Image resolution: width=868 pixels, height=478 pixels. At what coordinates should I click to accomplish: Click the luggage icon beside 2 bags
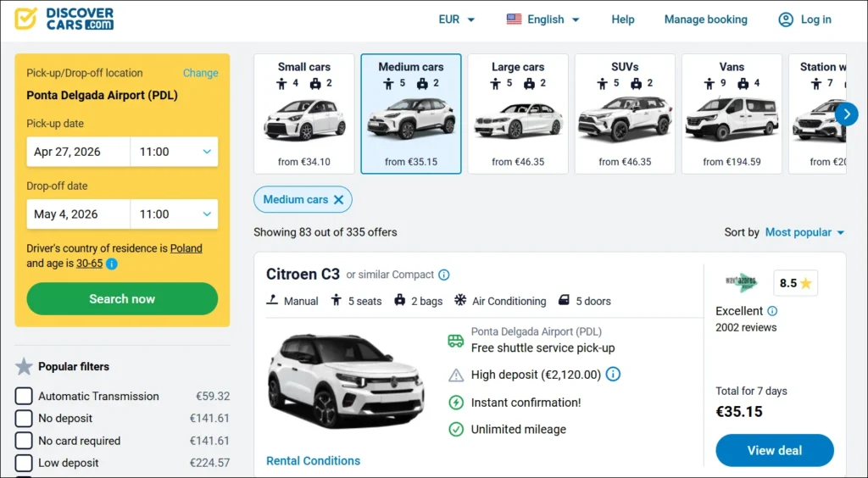click(x=400, y=300)
